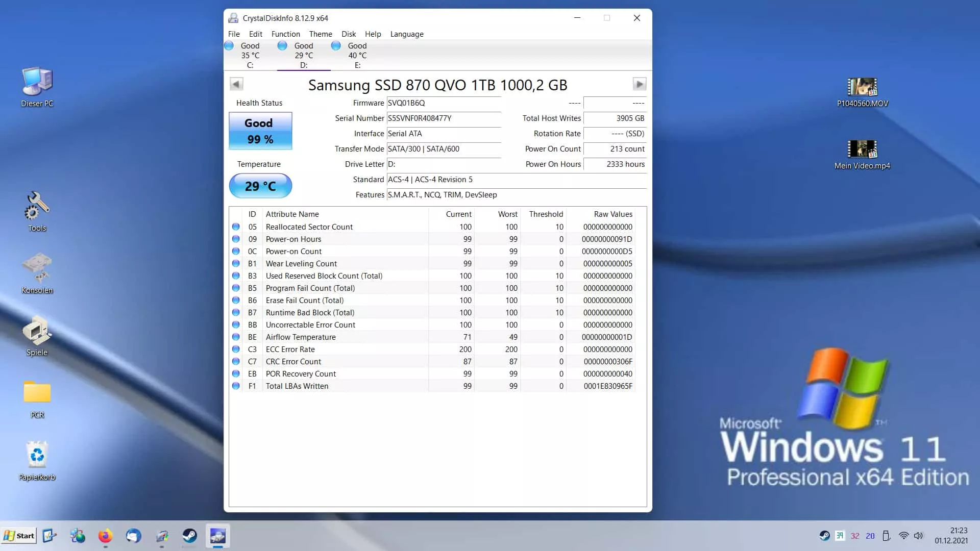
Task: Click status dot of Airflow Temperature
Action: pyautogui.click(x=236, y=337)
